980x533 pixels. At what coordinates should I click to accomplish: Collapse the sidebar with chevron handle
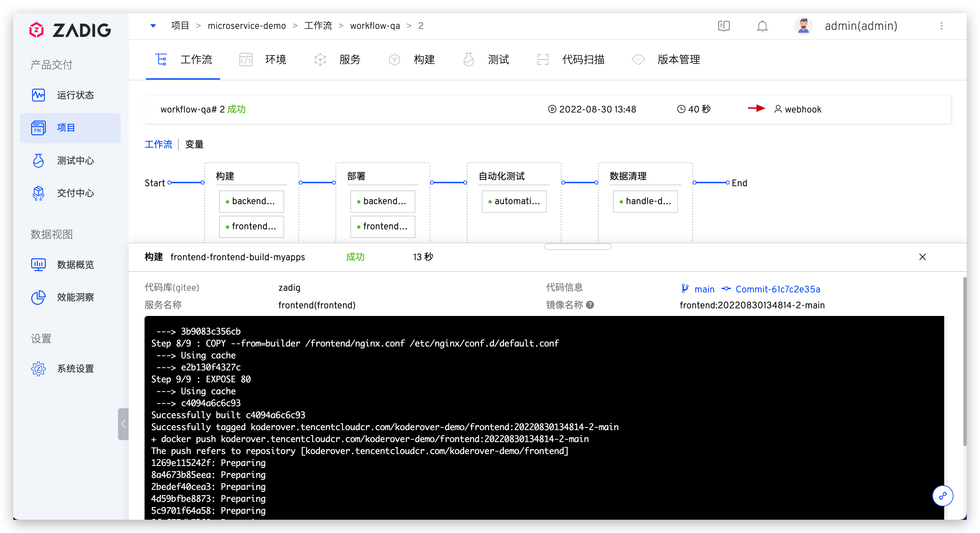click(x=123, y=424)
